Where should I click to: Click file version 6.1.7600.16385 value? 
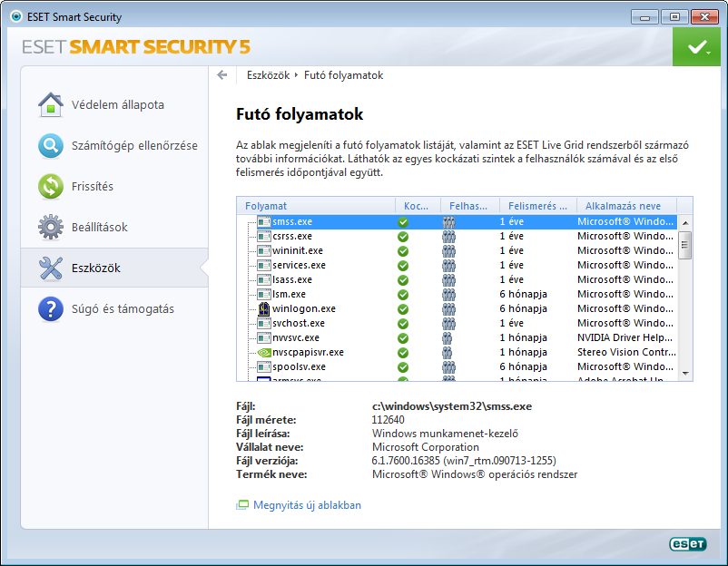pyautogui.click(x=464, y=461)
